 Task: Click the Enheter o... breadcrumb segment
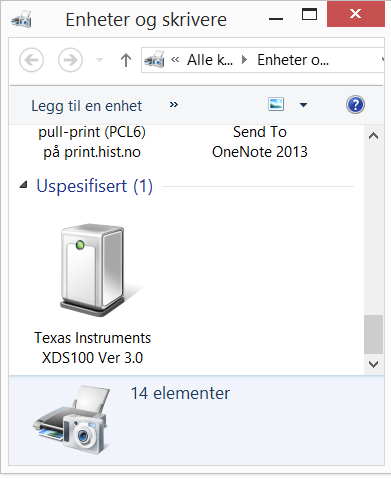click(x=293, y=60)
